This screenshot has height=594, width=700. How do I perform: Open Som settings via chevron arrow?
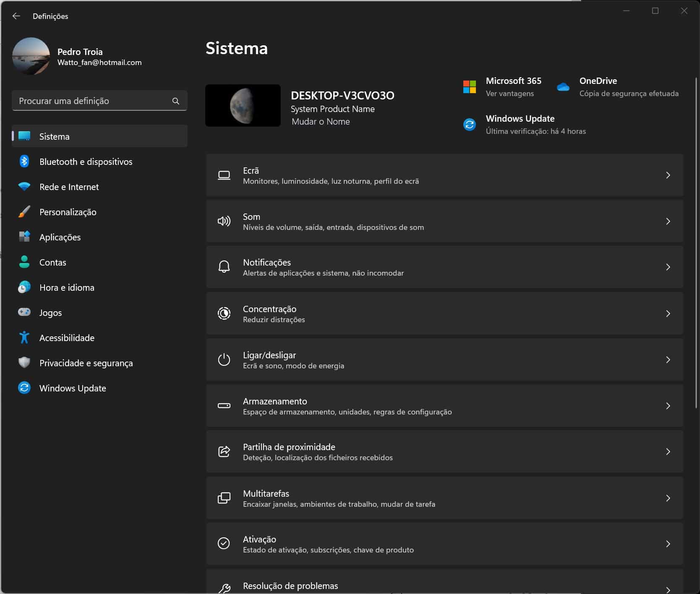(x=668, y=221)
